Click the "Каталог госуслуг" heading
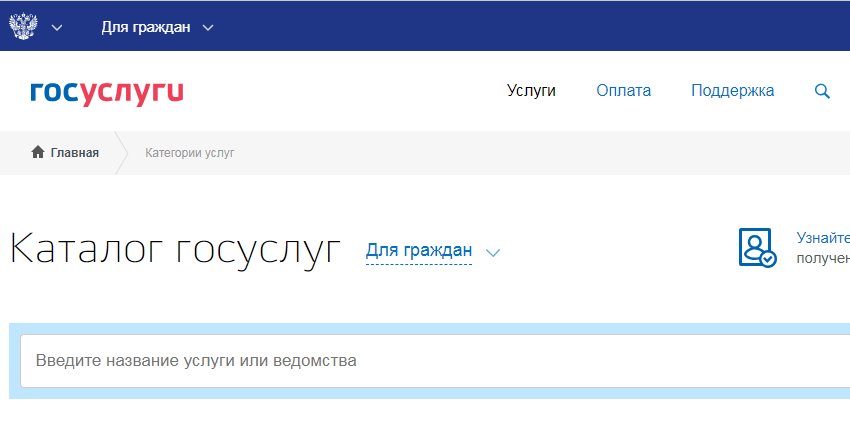The height and width of the screenshot is (448, 850). point(175,250)
